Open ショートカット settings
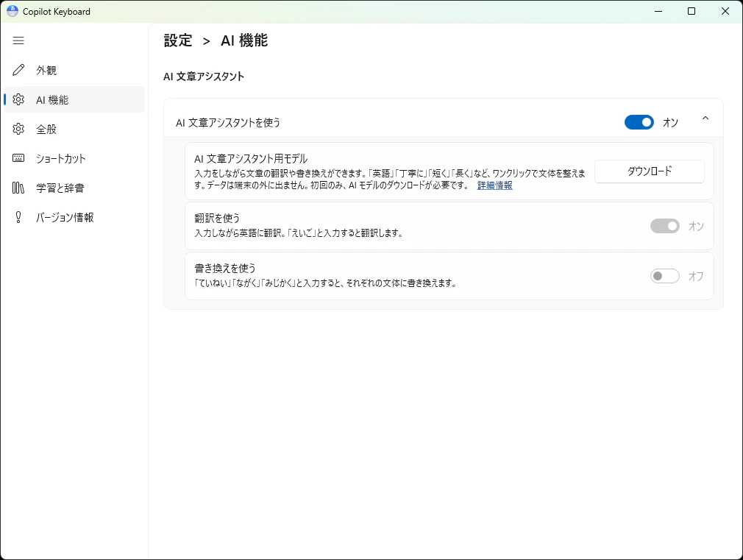The height and width of the screenshot is (560, 743). (x=74, y=158)
